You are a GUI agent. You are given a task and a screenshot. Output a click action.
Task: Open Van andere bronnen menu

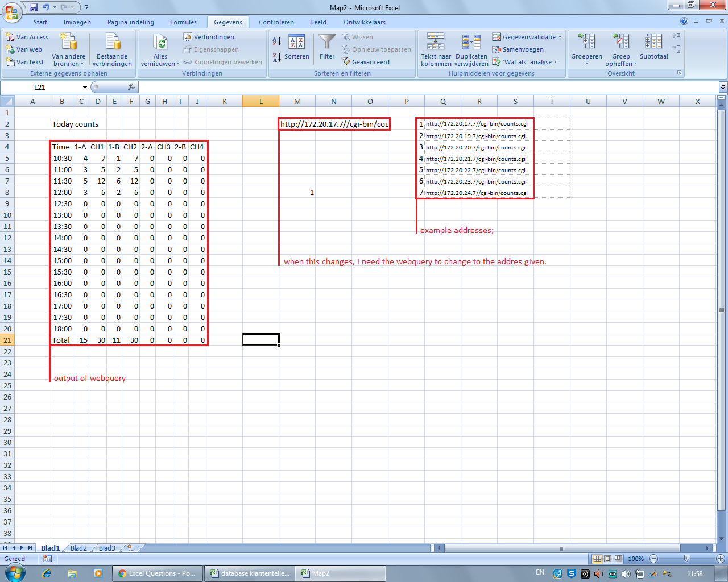coord(68,50)
